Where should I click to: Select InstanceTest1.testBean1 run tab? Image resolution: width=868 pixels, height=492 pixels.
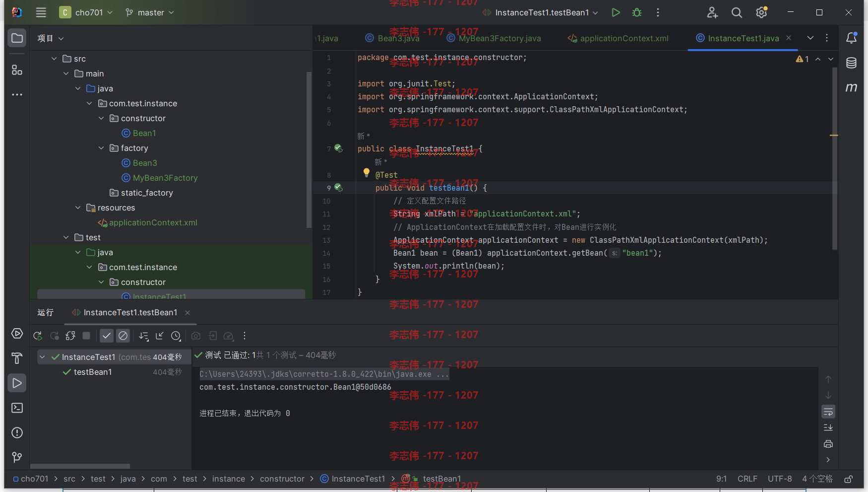(130, 312)
